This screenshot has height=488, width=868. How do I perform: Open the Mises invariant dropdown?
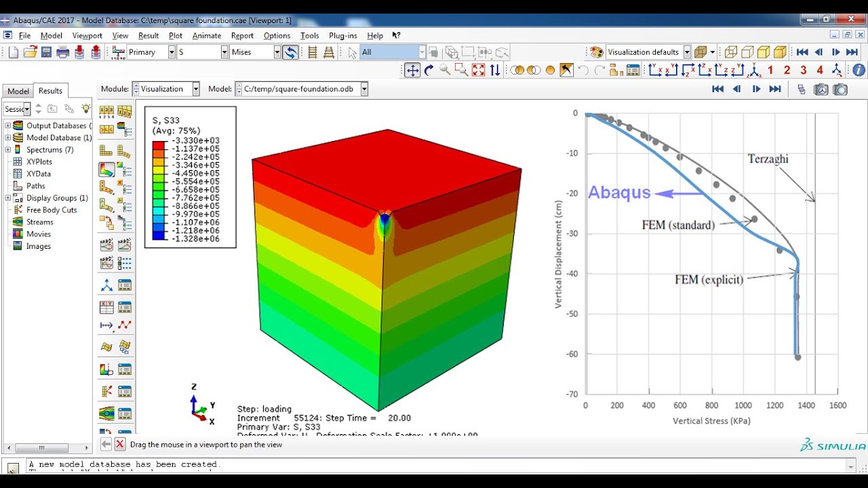(277, 52)
